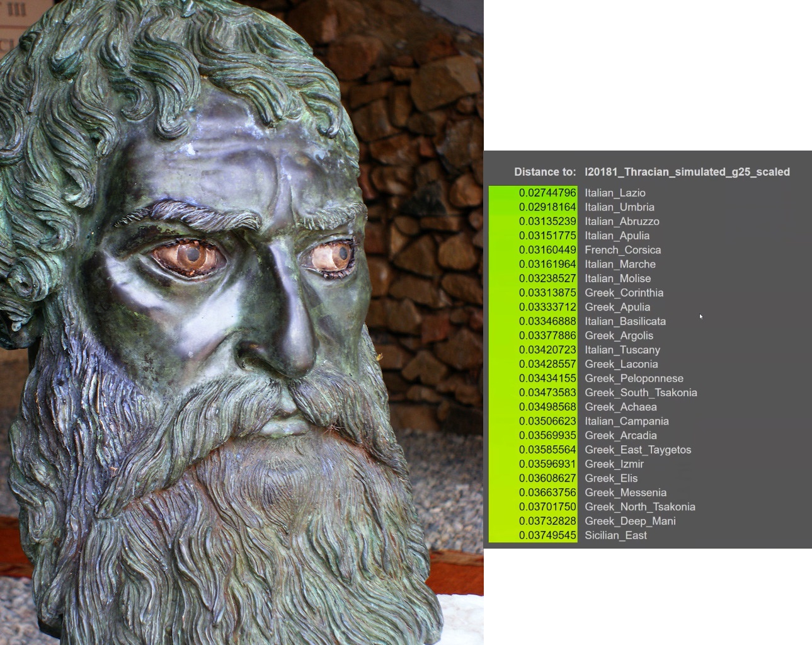Image resolution: width=812 pixels, height=645 pixels.
Task: Click the Greek_Argolis row label
Action: point(619,336)
